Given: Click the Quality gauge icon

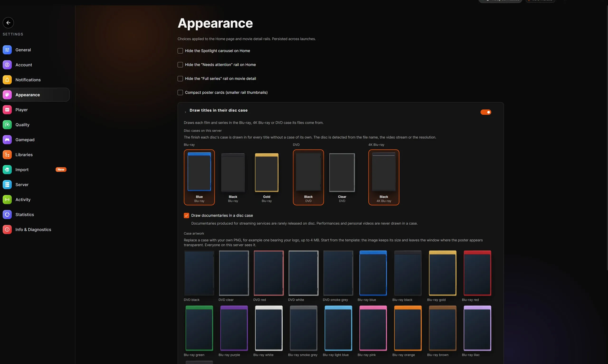Looking at the screenshot, I should (7, 125).
